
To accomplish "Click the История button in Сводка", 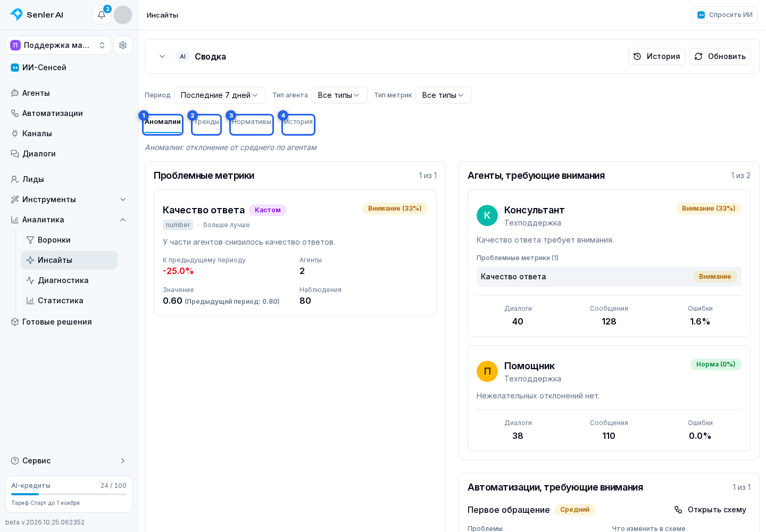I will pyautogui.click(x=656, y=56).
